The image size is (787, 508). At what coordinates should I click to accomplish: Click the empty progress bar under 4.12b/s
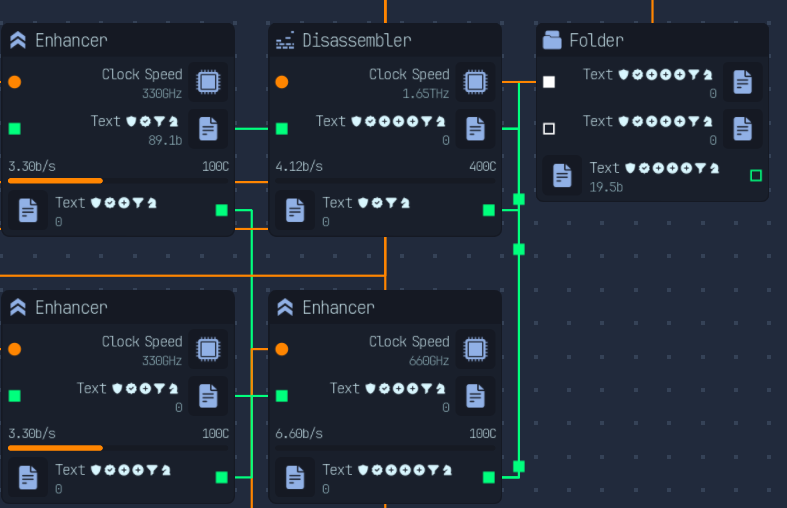(x=385, y=181)
